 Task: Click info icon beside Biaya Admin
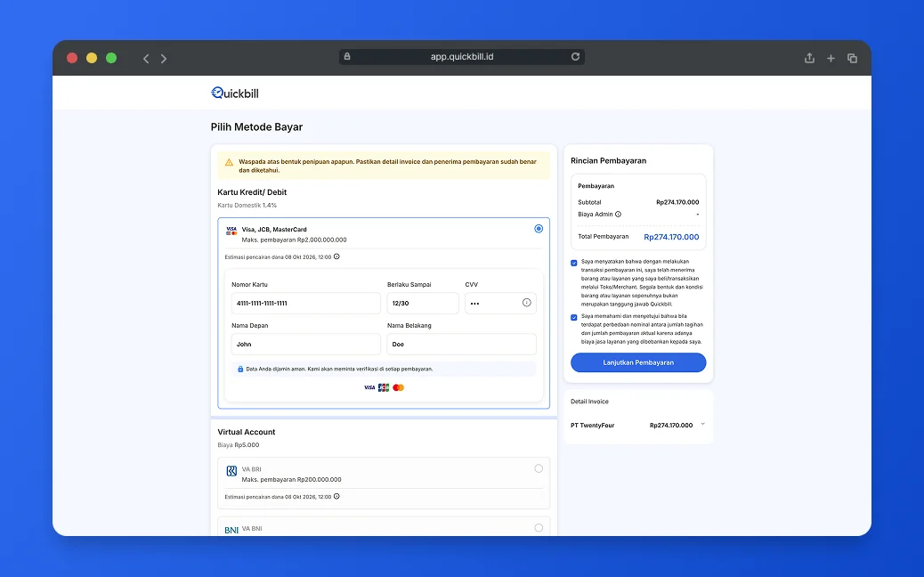(618, 215)
